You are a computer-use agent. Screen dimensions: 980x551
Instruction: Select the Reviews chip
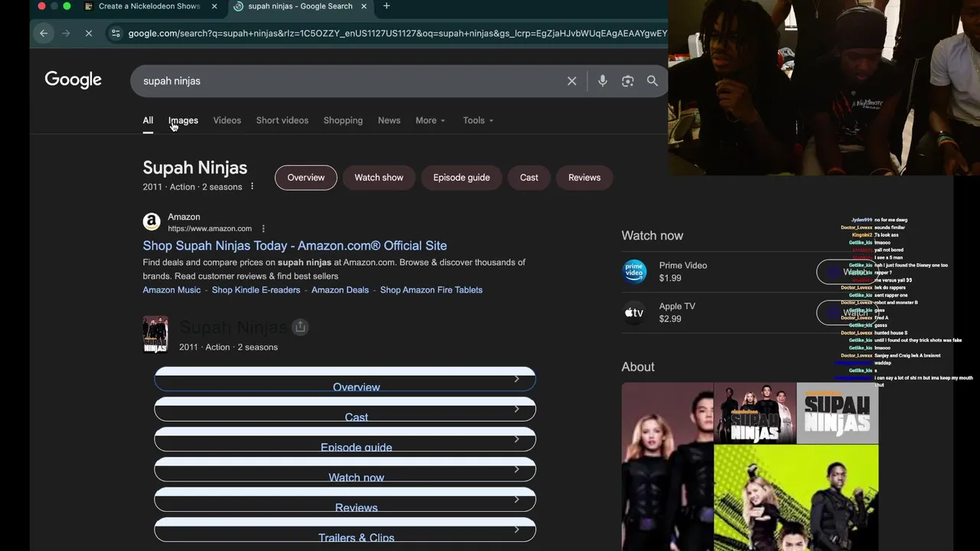click(584, 178)
